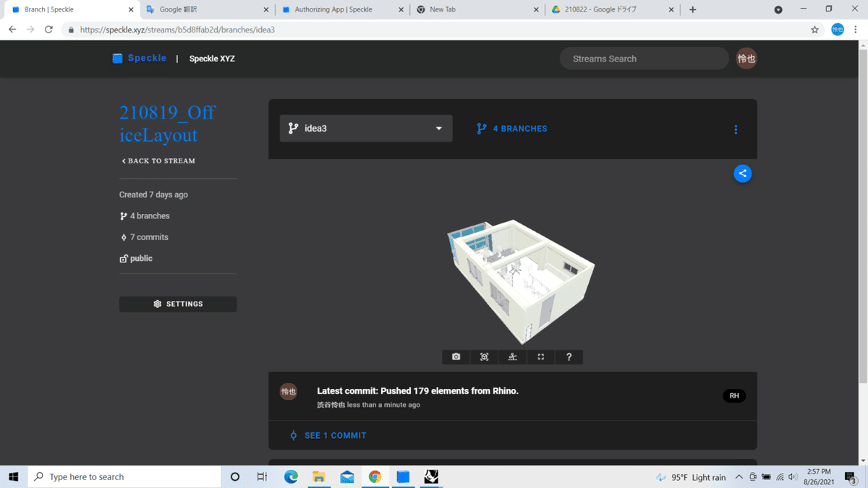The height and width of the screenshot is (488, 868).
Task: Click the RH source application badge
Action: (734, 395)
